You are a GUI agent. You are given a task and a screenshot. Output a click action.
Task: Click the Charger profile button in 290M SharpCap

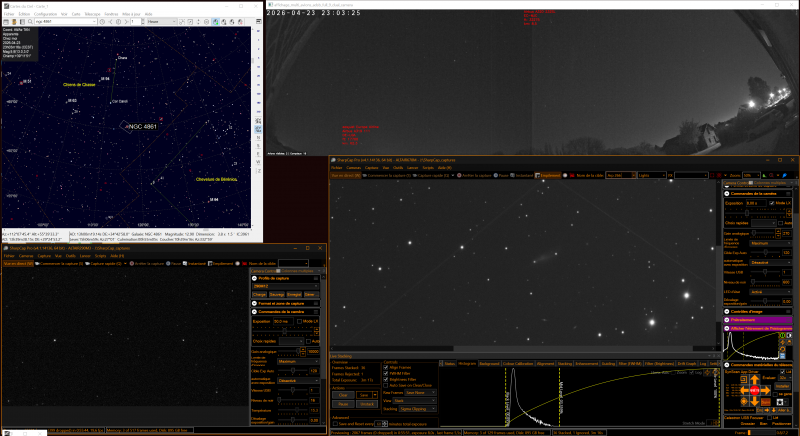tap(260, 294)
